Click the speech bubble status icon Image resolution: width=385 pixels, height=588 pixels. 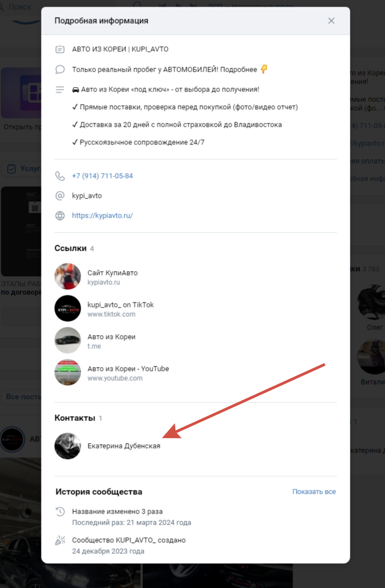point(60,69)
